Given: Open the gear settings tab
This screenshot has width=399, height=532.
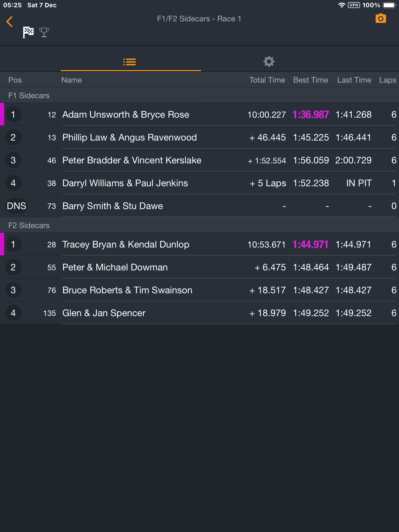Looking at the screenshot, I should (269, 62).
